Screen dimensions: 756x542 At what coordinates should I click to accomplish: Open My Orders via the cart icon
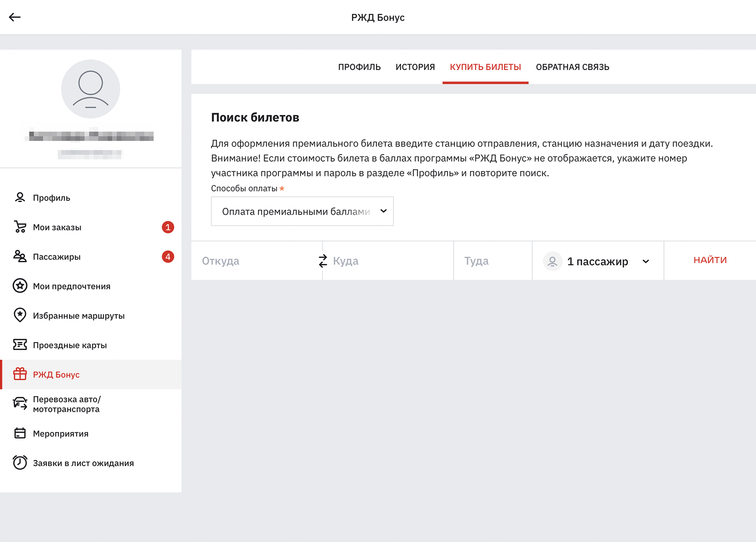(20, 227)
